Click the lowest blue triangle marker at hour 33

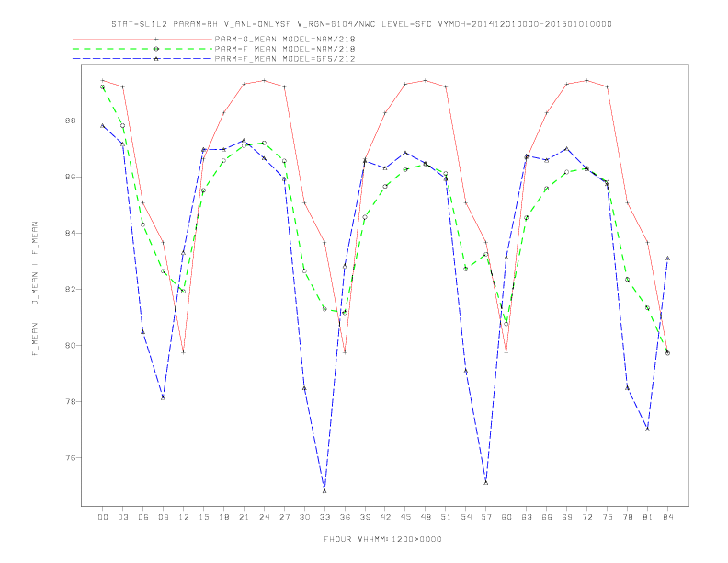click(x=324, y=490)
